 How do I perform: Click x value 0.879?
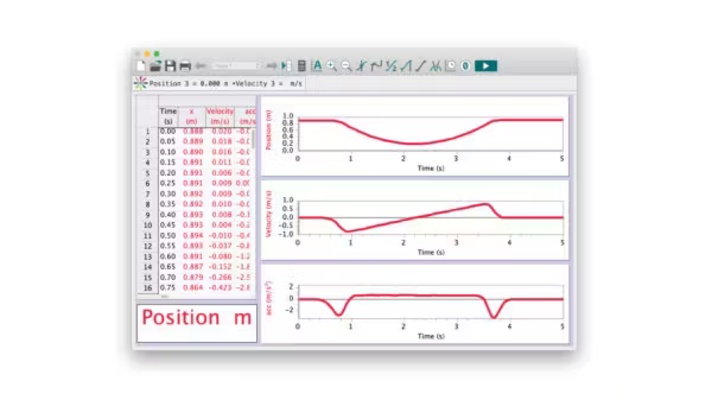[193, 277]
